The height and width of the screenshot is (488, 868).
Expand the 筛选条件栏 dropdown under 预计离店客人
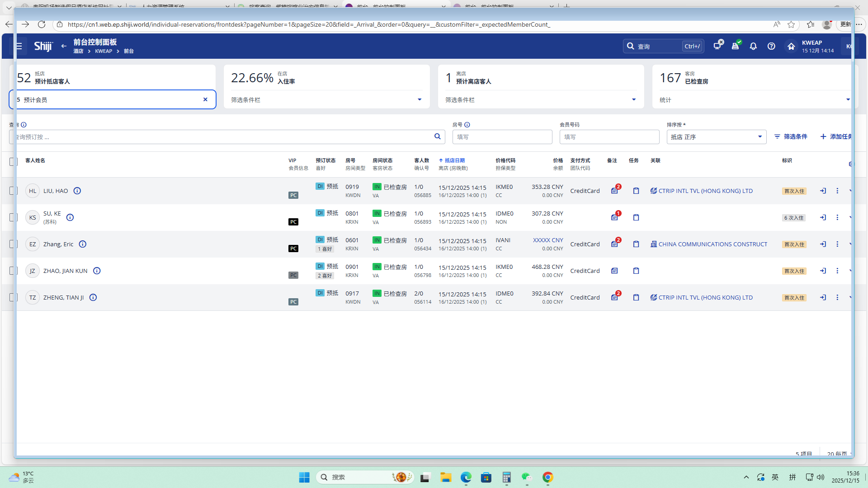[x=633, y=100]
